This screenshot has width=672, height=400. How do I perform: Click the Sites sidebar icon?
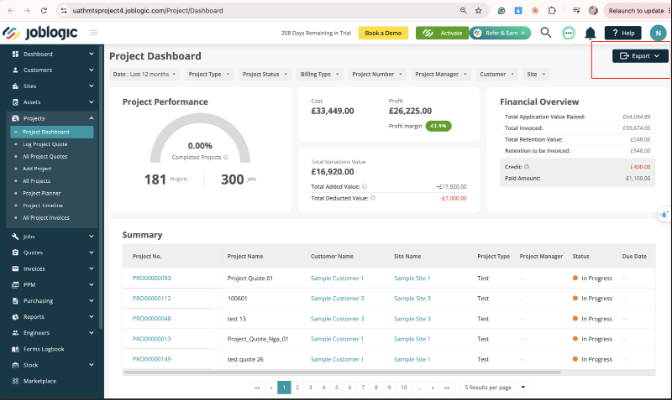coord(15,86)
